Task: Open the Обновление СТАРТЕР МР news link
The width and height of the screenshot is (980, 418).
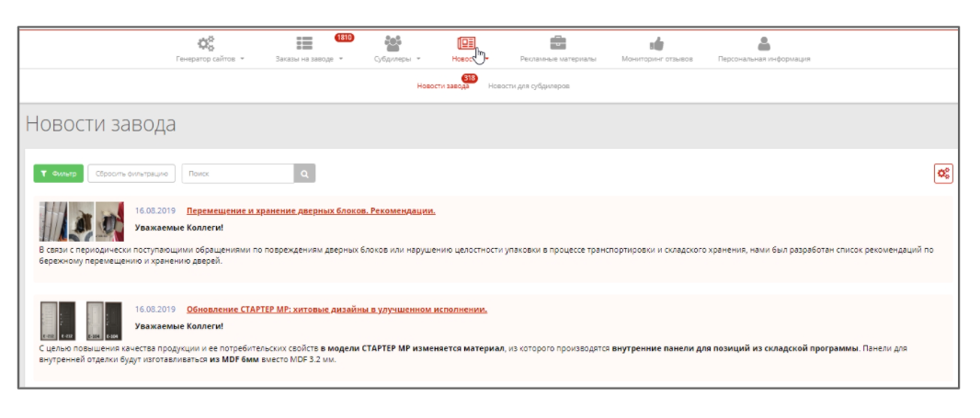Action: click(336, 310)
